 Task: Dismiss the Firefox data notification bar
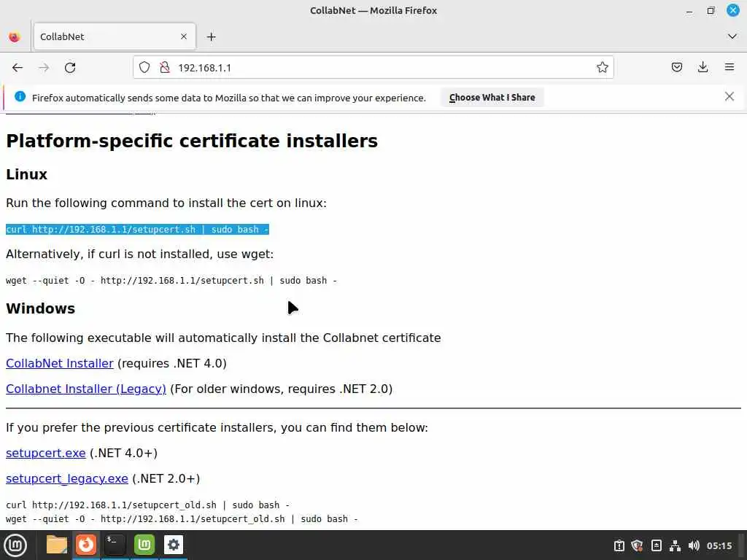pos(729,97)
